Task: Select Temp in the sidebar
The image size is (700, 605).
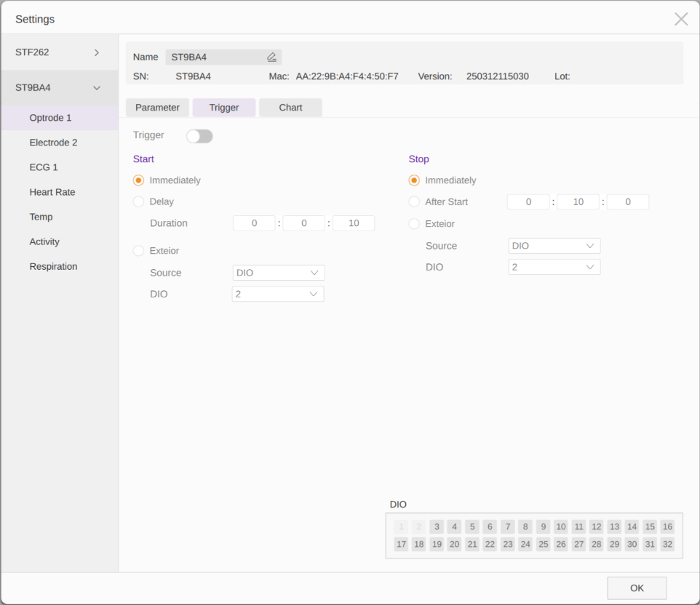Action: [60, 217]
